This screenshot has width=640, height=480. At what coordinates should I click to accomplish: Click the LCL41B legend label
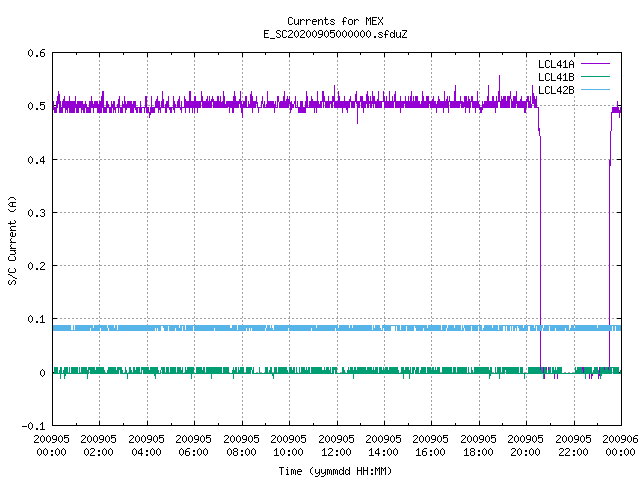click(556, 77)
